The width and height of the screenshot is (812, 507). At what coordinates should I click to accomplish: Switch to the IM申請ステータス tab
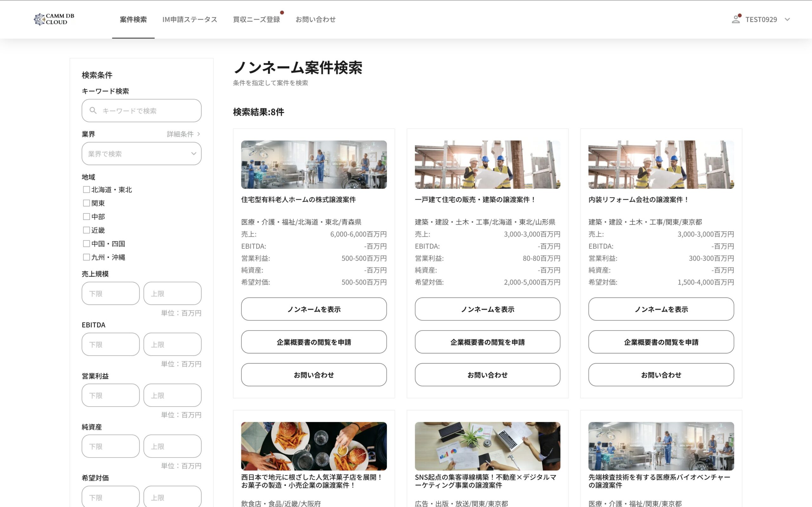(x=190, y=19)
